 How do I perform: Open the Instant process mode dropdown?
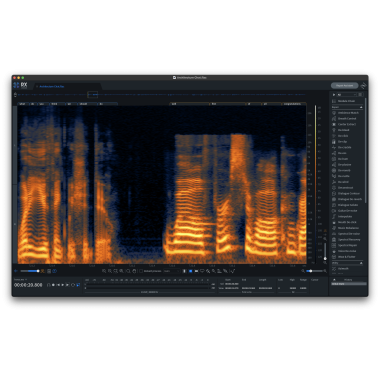tap(171, 271)
